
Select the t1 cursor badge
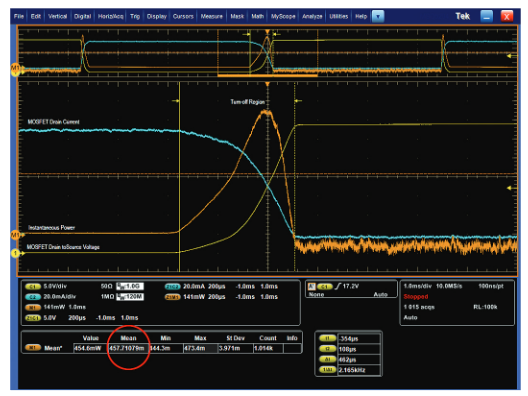point(328,338)
